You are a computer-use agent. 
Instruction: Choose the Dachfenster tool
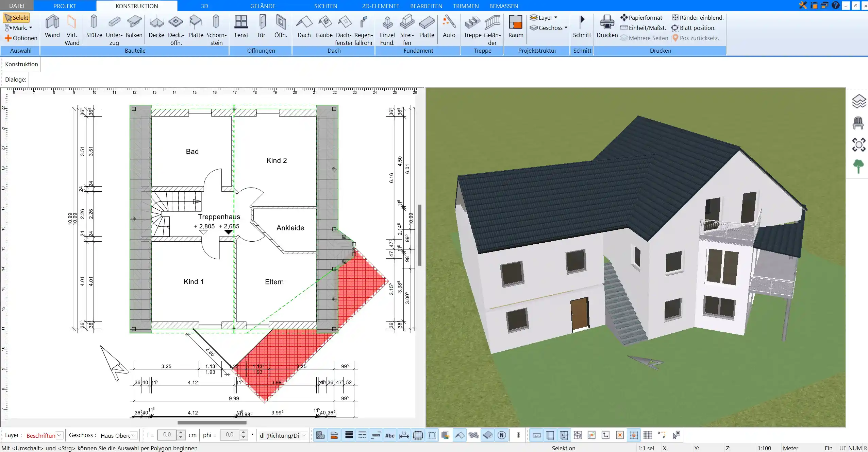pyautogui.click(x=344, y=30)
